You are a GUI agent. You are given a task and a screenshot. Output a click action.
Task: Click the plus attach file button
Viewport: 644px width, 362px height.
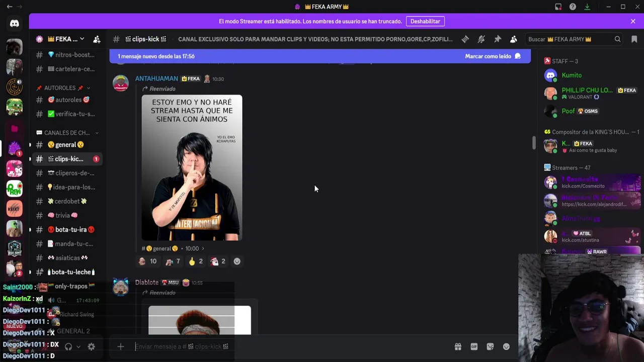pos(121,346)
